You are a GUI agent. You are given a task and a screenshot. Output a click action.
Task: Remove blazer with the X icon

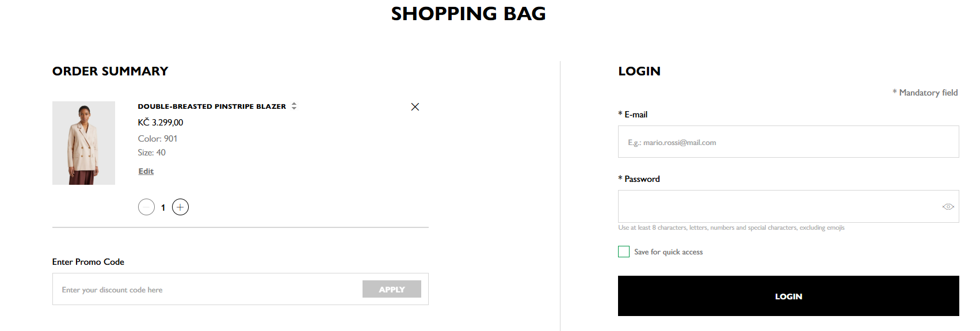[415, 106]
